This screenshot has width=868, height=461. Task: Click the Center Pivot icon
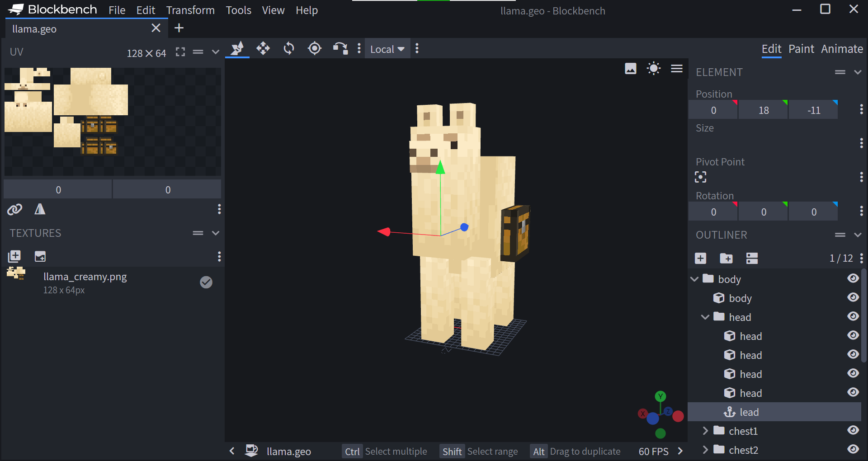(x=701, y=177)
